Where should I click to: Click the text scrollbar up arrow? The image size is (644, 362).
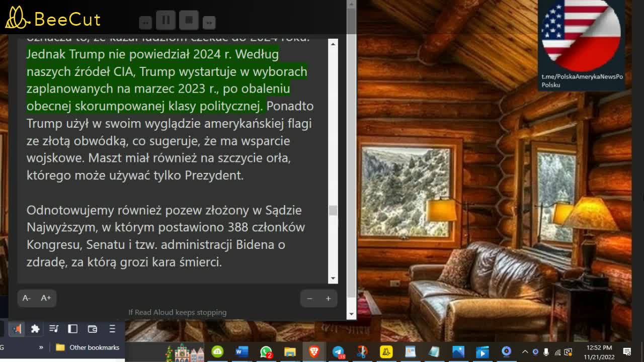pyautogui.click(x=333, y=44)
